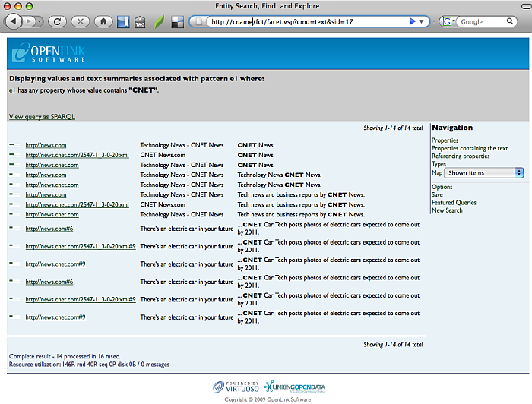
Task: Follow the e1 pattern link
Action: (12, 90)
